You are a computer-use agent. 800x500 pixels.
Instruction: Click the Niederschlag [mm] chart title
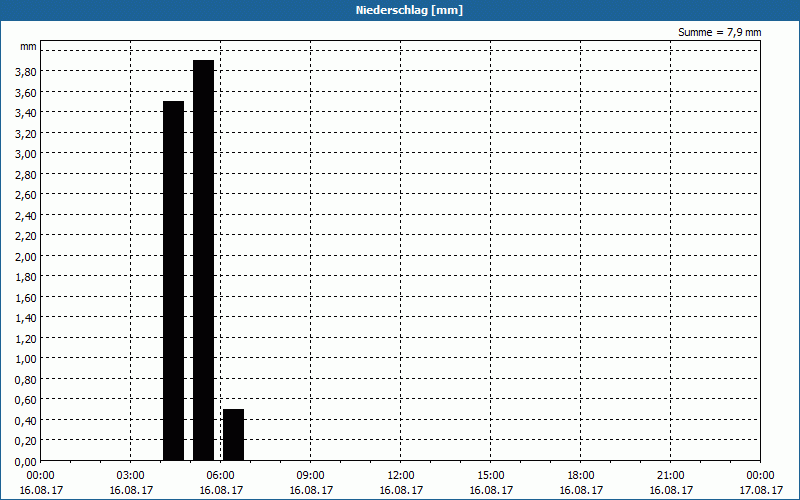(x=409, y=10)
